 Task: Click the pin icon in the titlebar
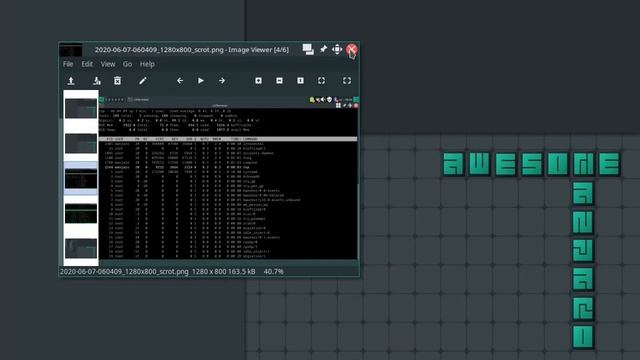pyautogui.click(x=323, y=49)
